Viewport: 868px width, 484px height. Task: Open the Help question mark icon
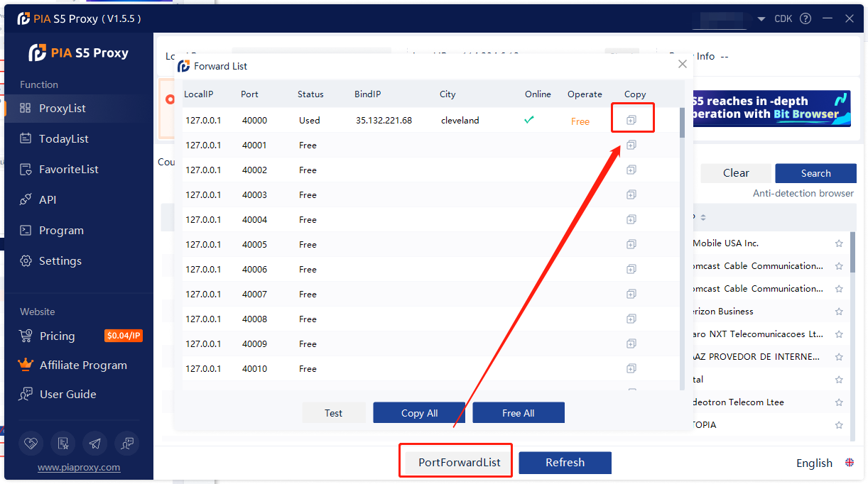(x=805, y=18)
